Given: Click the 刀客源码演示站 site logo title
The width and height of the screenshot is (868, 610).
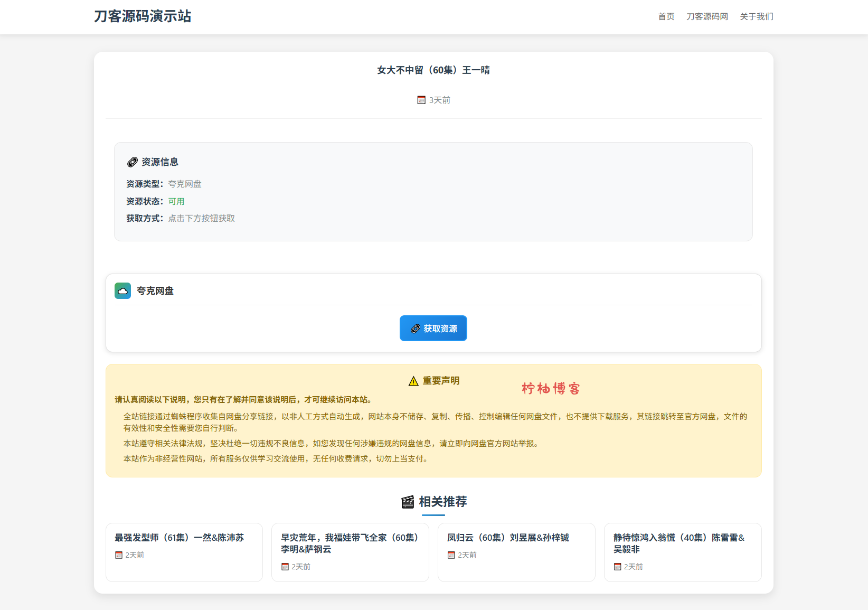Looking at the screenshot, I should 143,16.
